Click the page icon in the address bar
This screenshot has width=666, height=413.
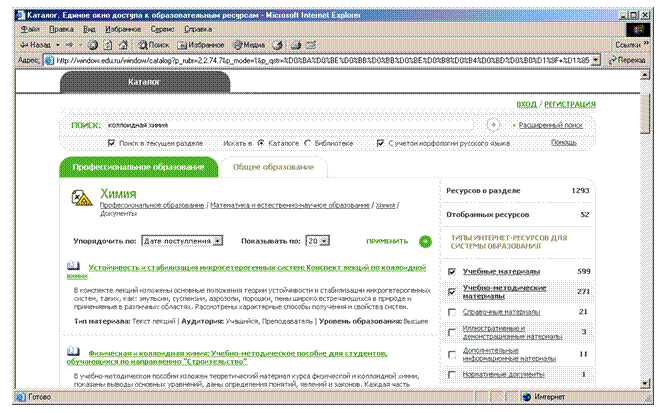pos(49,60)
